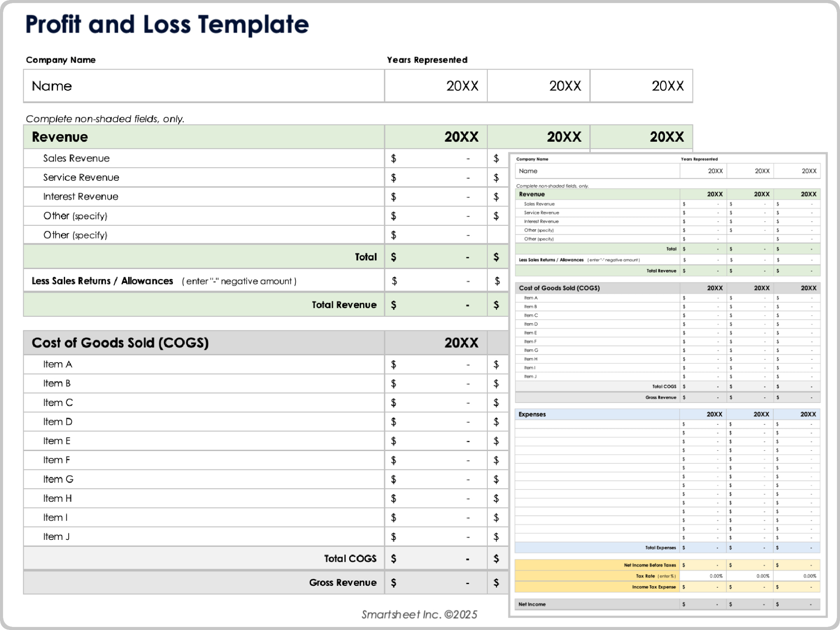Click the Company Name input field
Screen dimensions: 840x630
(204, 86)
